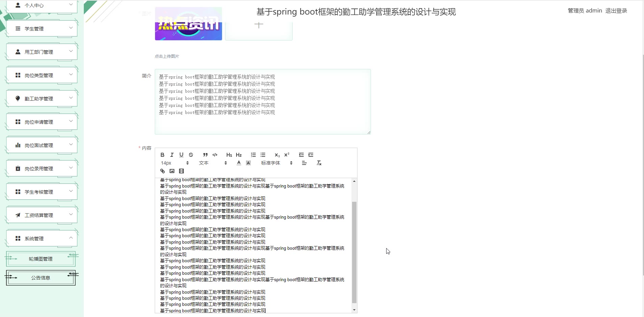Select the uploaded 热点资讯 image thumbnail
This screenshot has height=317, width=644.
pos(189,24)
